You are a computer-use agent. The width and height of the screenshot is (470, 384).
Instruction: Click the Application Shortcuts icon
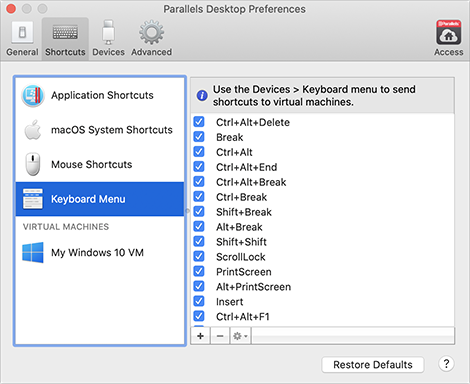coord(33,96)
